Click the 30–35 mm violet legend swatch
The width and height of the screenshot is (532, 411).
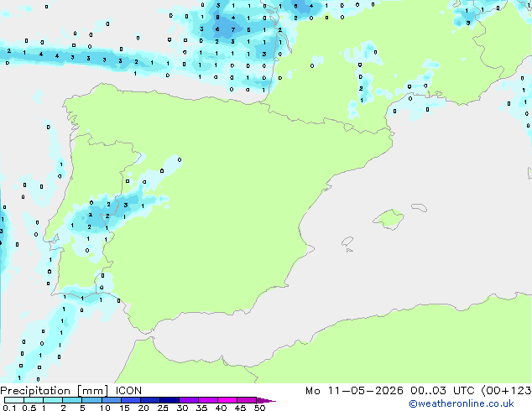(x=189, y=400)
